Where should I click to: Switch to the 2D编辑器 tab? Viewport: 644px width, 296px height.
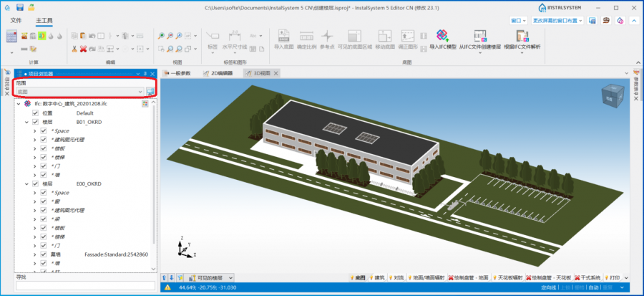219,73
